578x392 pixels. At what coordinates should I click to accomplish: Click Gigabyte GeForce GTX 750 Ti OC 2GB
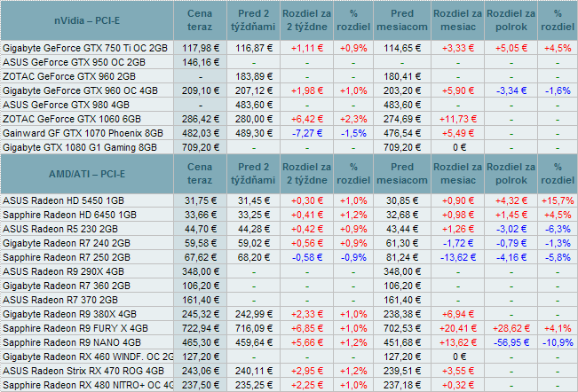[x=85, y=48]
